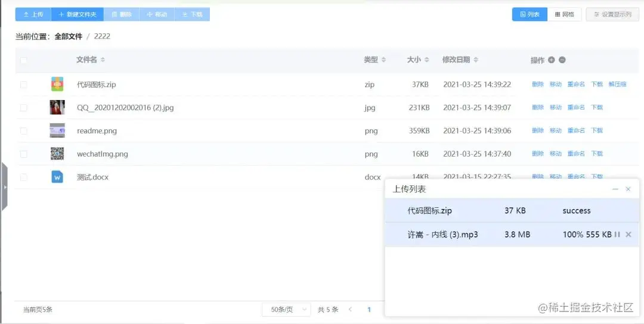Open the readme.png thumbnail
Viewport: 644px width, 324px height.
(x=57, y=130)
